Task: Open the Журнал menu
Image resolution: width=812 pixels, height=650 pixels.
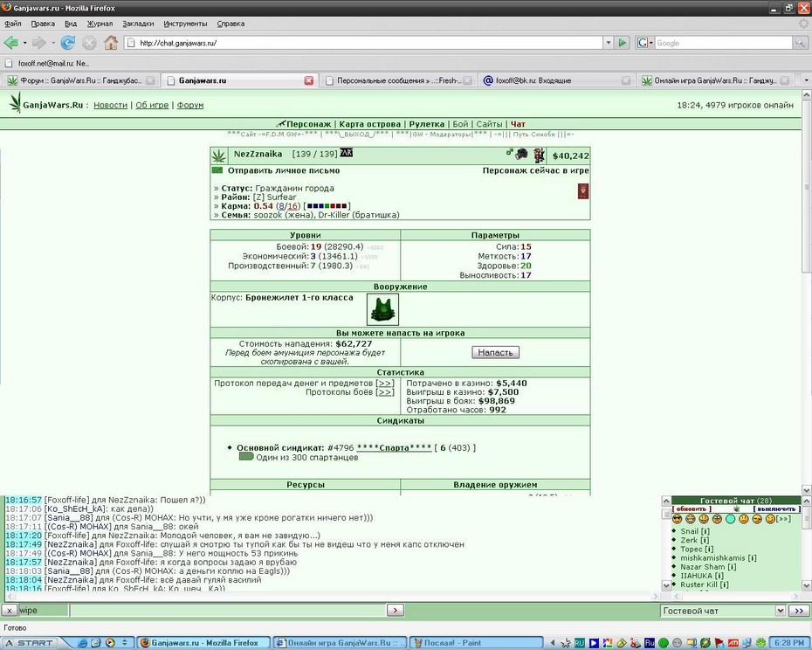Action: [x=100, y=24]
